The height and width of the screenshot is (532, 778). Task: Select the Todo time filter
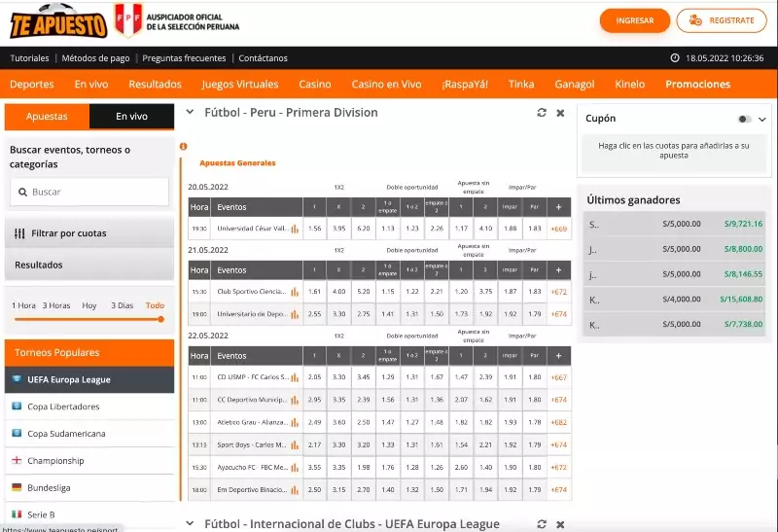coord(155,305)
